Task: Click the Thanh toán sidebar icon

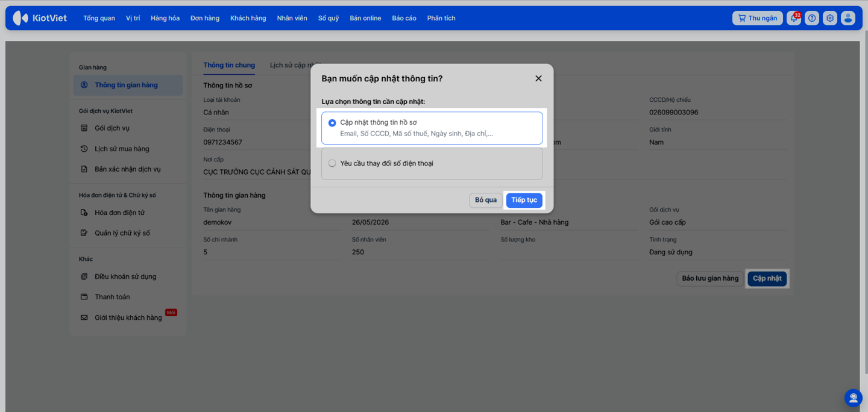Action: click(x=84, y=297)
